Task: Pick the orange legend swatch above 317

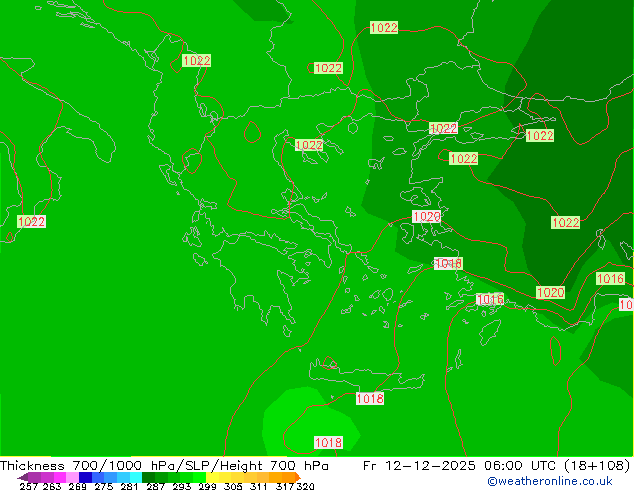Action: coord(288,477)
